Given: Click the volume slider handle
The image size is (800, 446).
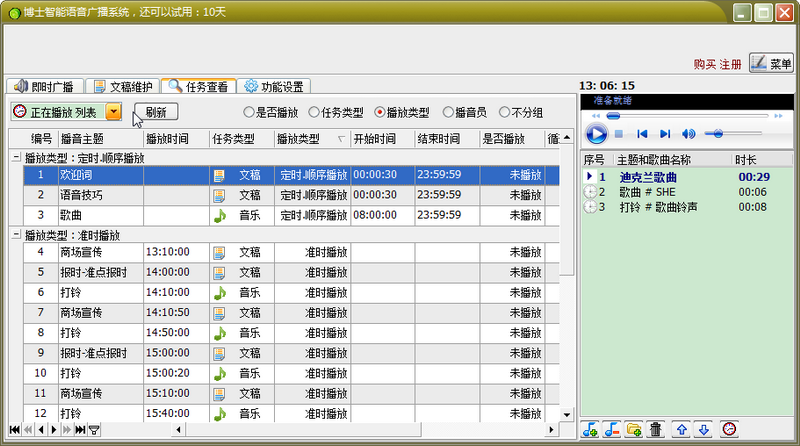Looking at the screenshot, I should [x=718, y=134].
